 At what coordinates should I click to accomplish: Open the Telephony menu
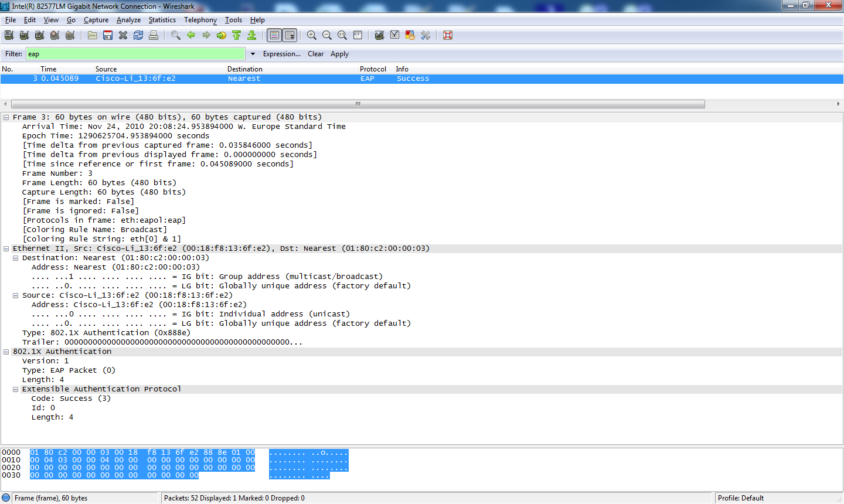click(200, 20)
